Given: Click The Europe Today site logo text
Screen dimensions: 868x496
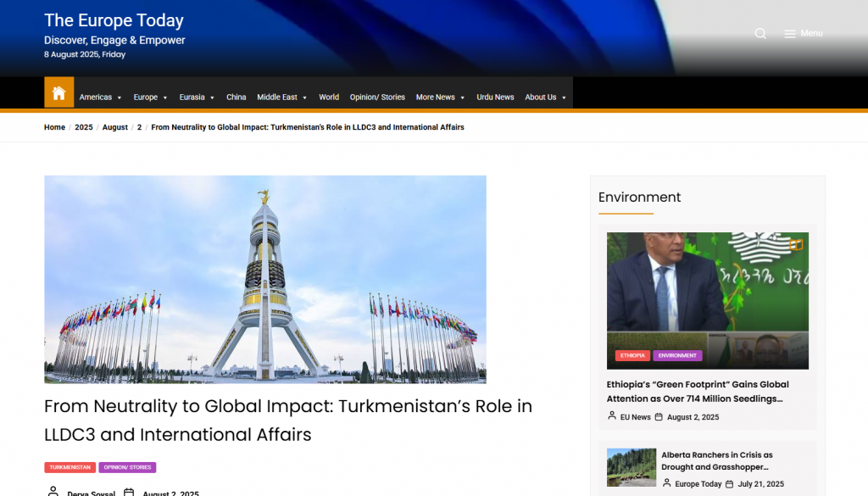Looking at the screenshot, I should (114, 20).
